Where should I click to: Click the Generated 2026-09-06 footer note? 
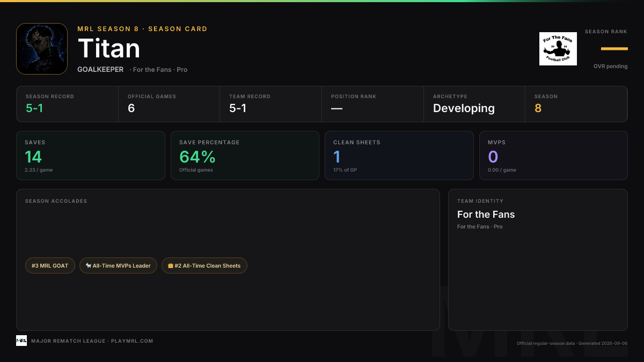tap(604, 343)
